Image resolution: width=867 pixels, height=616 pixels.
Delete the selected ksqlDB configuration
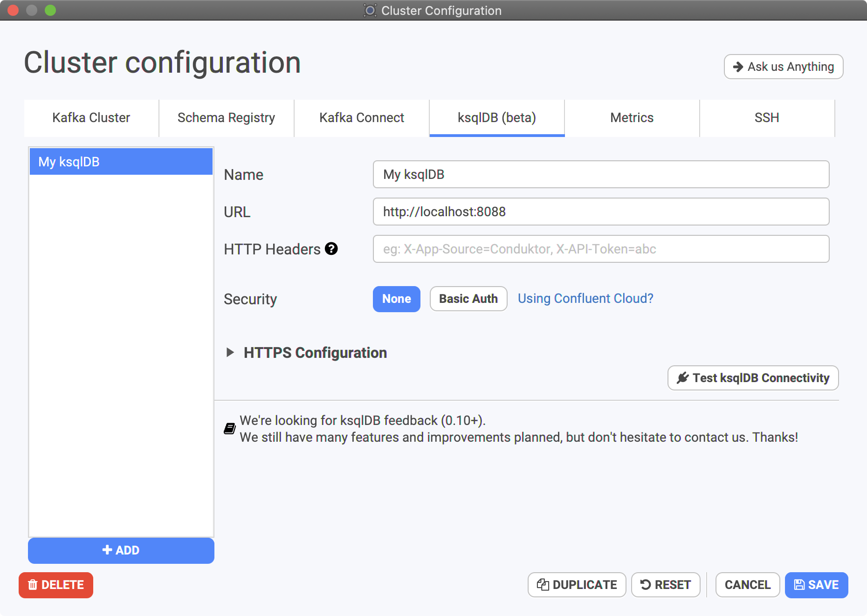coord(56,585)
